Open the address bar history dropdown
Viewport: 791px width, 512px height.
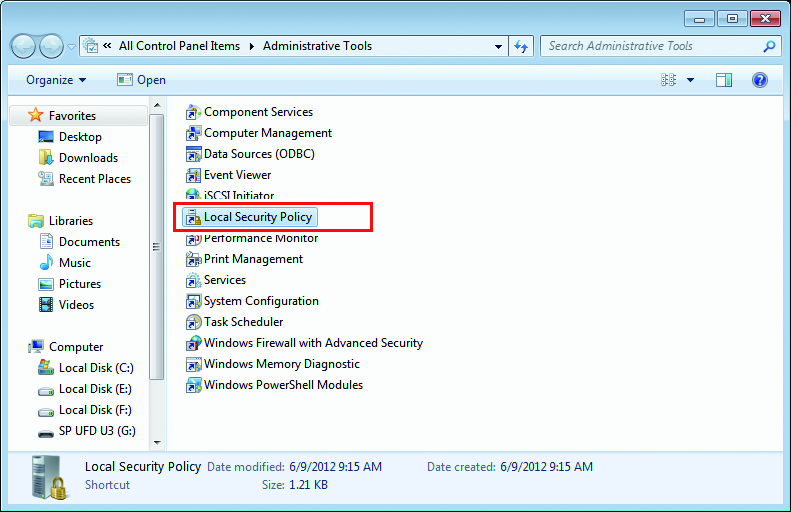[x=499, y=46]
